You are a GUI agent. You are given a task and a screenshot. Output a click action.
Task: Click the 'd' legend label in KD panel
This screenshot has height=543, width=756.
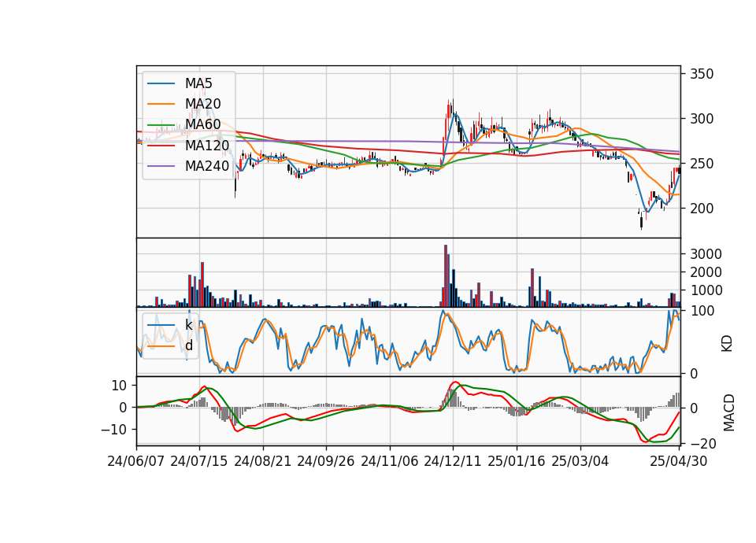pyautogui.click(x=188, y=346)
